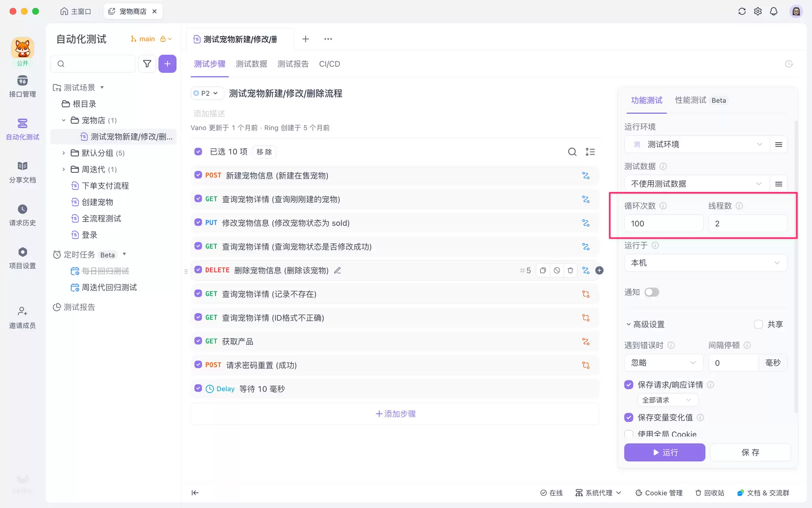
Task: Open the 运行环境 management menu icon
Action: click(x=778, y=144)
